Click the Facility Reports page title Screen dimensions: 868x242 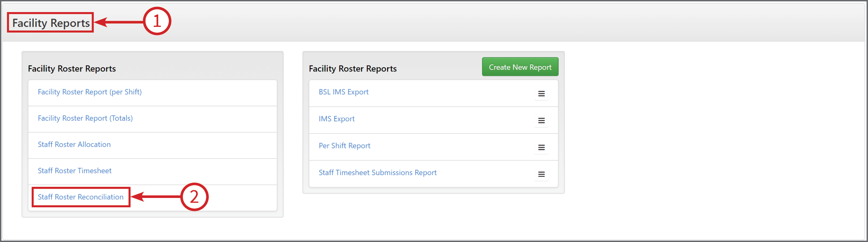51,23
